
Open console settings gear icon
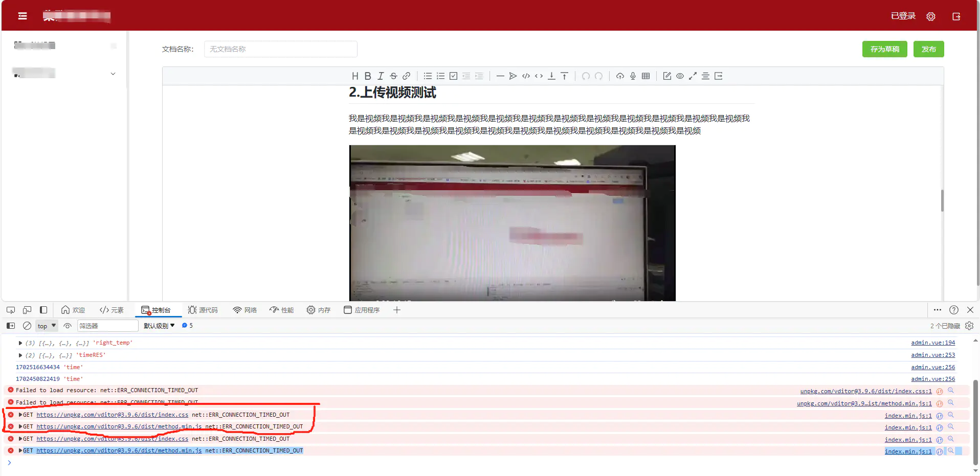tap(969, 326)
